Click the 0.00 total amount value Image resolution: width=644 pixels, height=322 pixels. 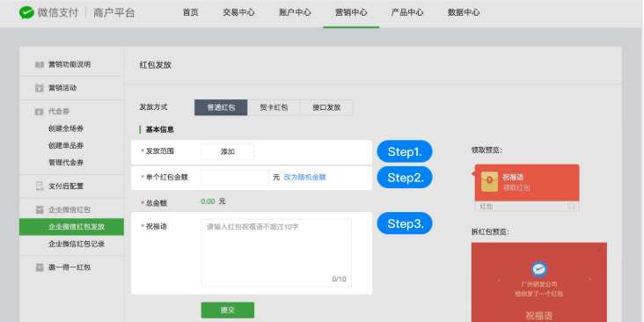[x=208, y=201]
